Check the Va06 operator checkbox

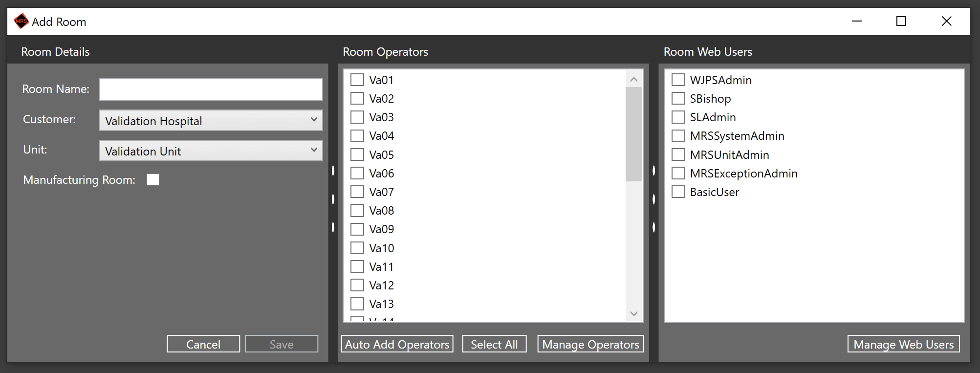click(357, 173)
